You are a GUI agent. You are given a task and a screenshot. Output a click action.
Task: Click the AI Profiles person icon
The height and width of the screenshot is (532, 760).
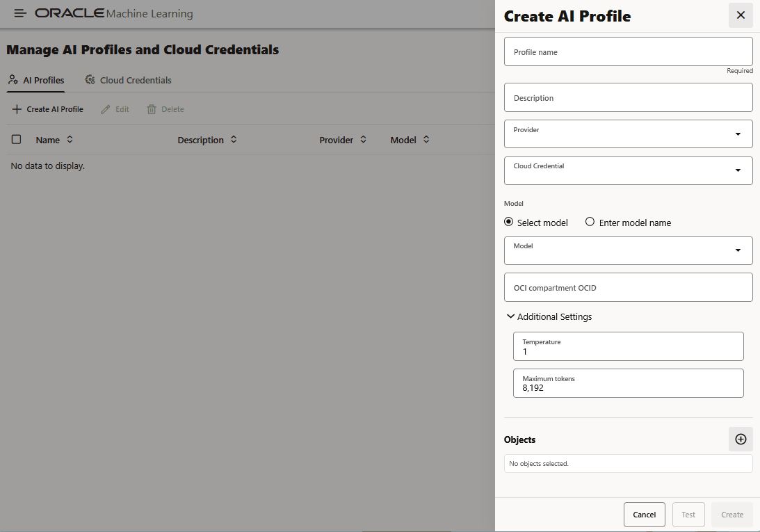13,79
